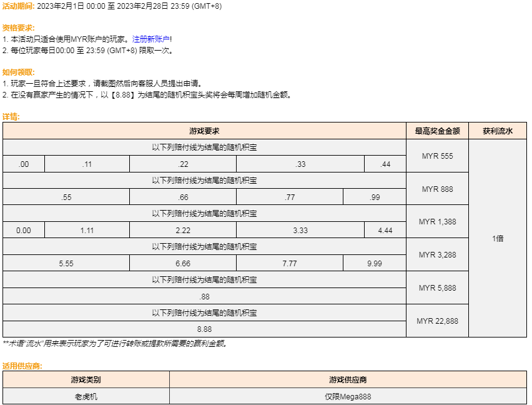Click the 游戏类别 header in supplier table
Image resolution: width=532 pixels, height=405 pixels.
click(x=86, y=380)
